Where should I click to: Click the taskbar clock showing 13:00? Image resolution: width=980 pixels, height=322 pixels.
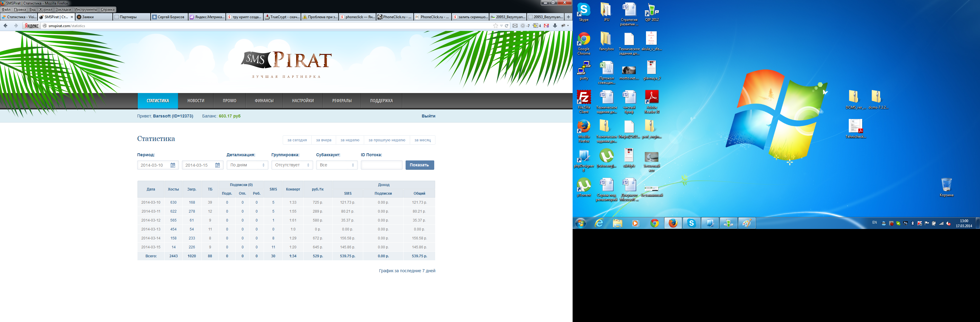point(964,223)
